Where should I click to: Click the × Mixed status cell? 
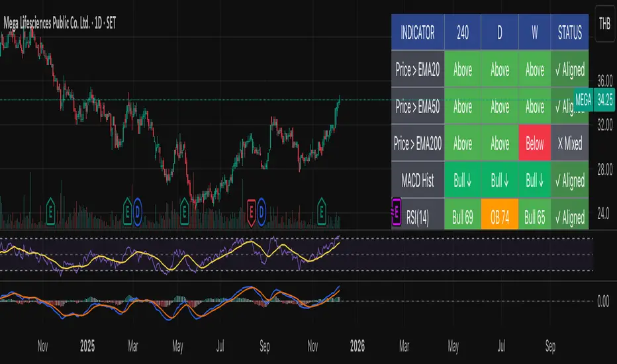(569, 144)
